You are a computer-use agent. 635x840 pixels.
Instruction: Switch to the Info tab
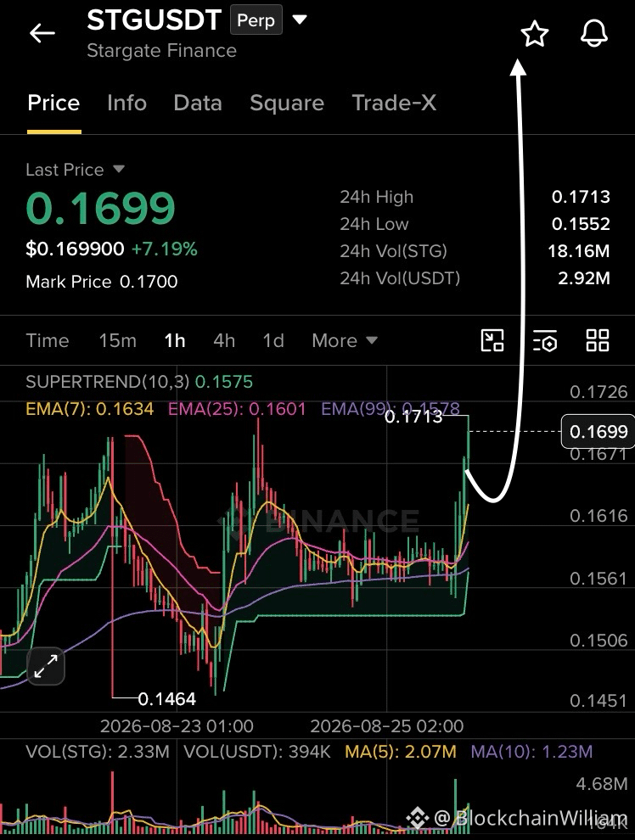126,103
